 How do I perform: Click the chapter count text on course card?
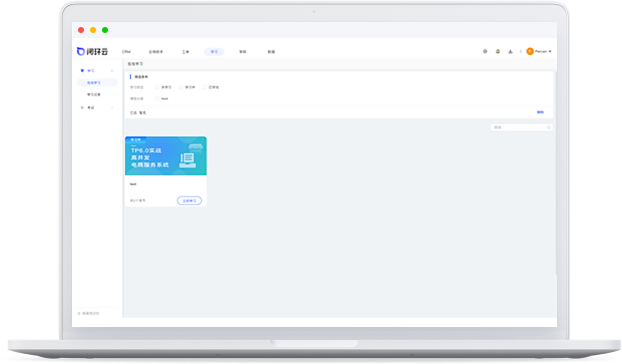(138, 201)
